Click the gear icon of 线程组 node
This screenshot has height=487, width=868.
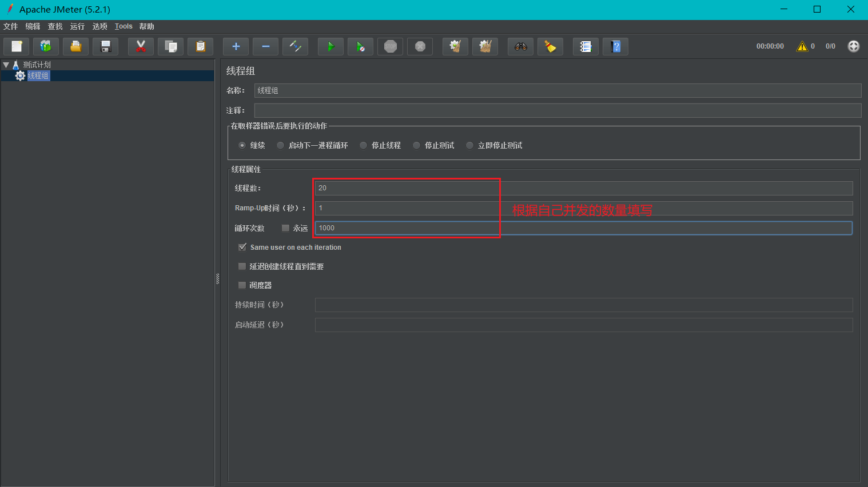[20, 75]
